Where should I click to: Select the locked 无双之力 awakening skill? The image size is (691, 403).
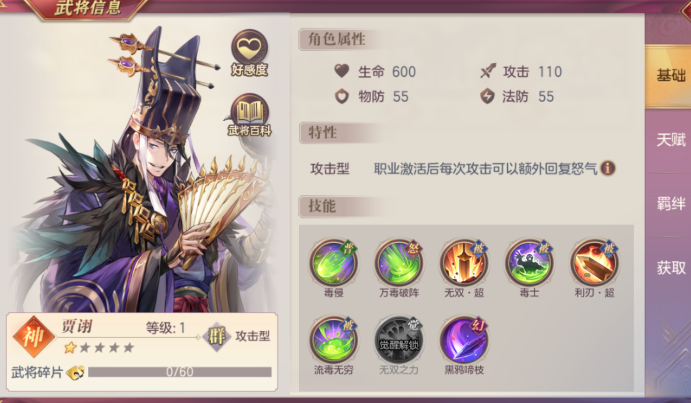[x=399, y=340]
